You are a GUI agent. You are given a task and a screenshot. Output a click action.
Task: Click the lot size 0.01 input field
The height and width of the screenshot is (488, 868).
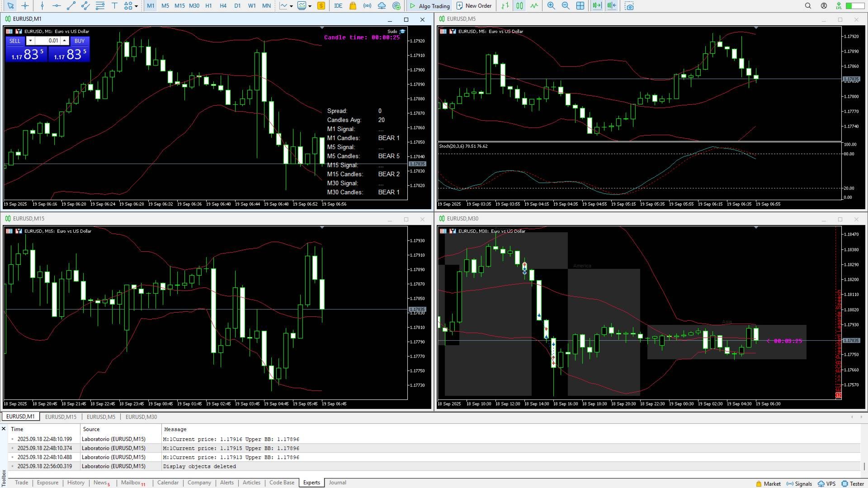click(x=50, y=41)
